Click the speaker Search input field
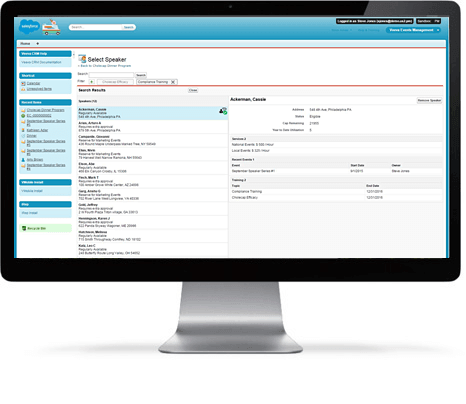Screen dimensions: 466x404 tap(111, 75)
